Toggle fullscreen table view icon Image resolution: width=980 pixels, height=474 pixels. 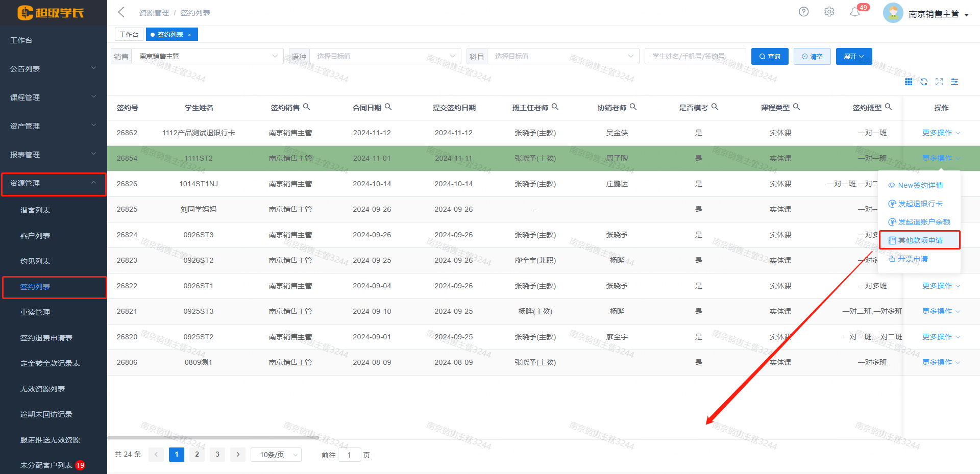click(x=939, y=82)
